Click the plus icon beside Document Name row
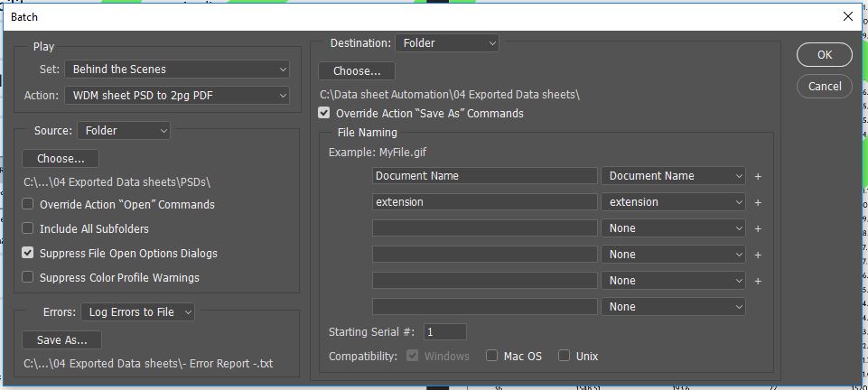868x390 pixels. 758,176
